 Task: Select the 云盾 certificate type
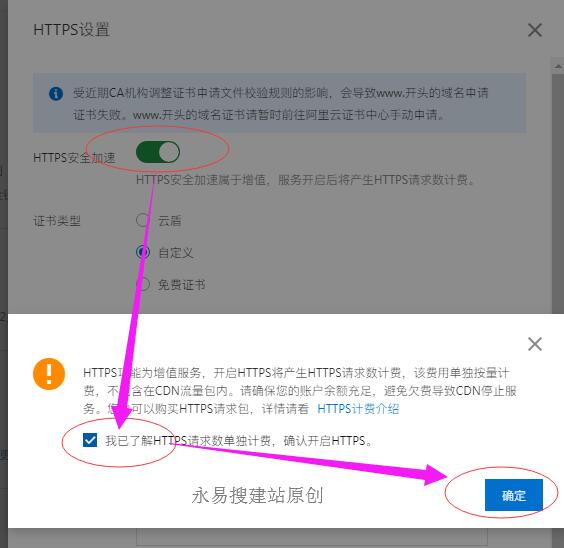(142, 220)
